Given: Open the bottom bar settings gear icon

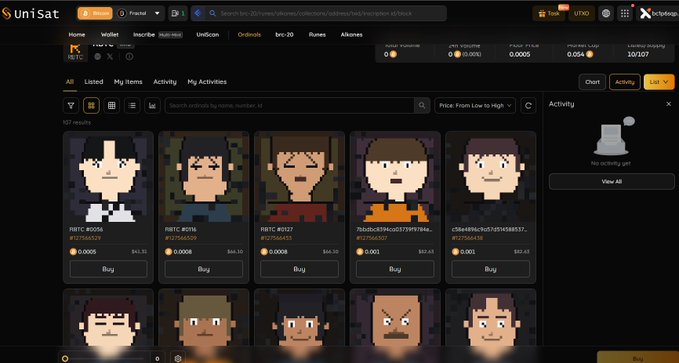Looking at the screenshot, I should tap(178, 358).
